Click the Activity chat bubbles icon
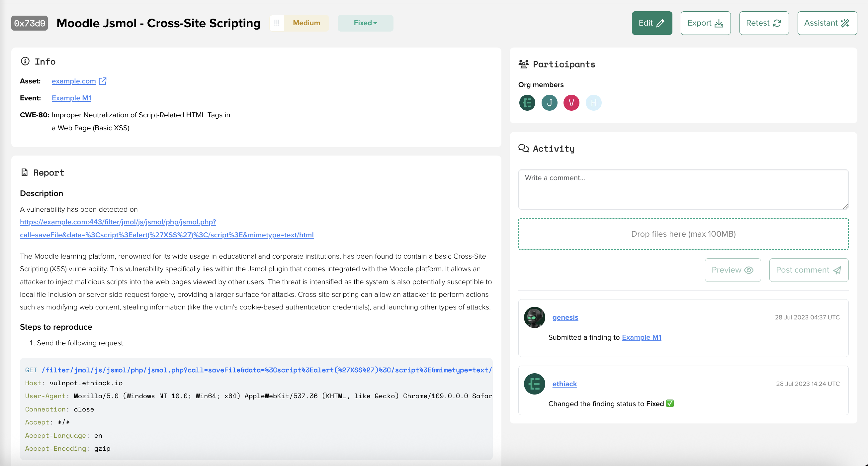Screen dimensions: 868x466 [x=523, y=148]
